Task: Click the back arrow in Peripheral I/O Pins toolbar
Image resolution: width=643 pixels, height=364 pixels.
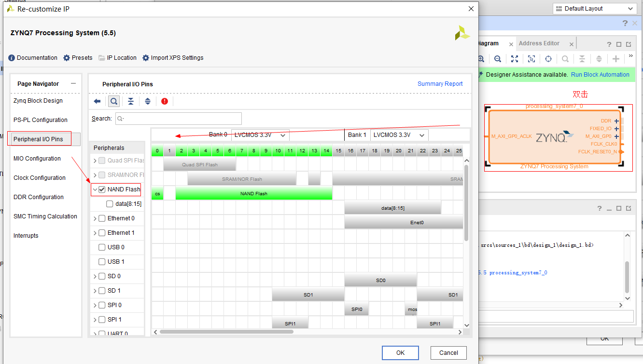Action: tap(97, 101)
